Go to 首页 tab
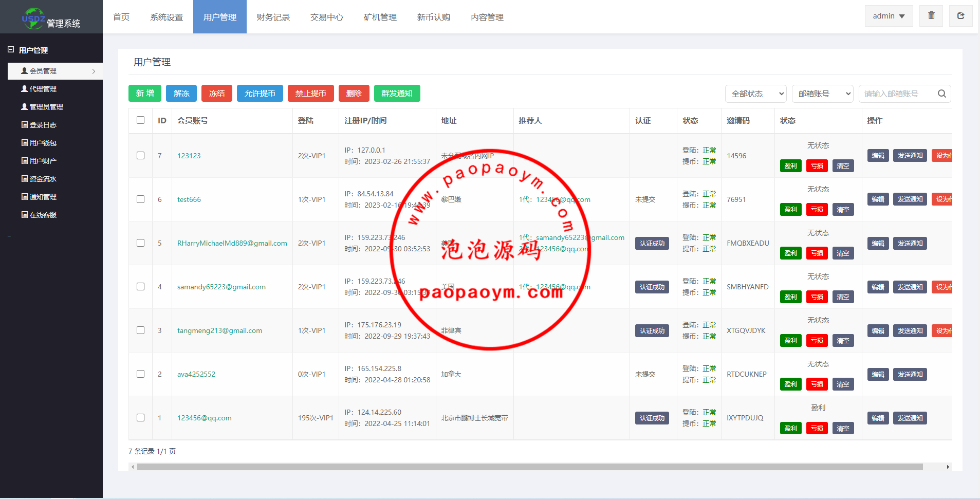The height and width of the screenshot is (499, 980). point(121,17)
